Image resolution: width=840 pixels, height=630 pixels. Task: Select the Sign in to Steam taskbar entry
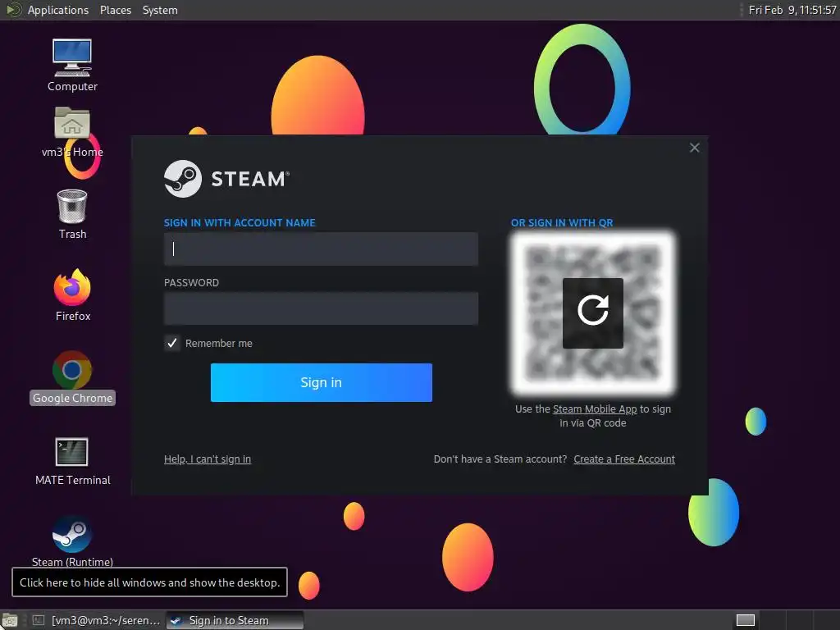(x=235, y=620)
